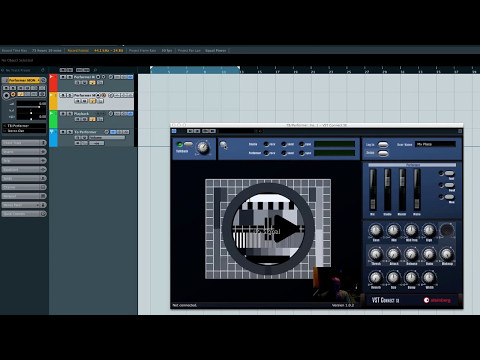Record-enable the red Performer track
480x360 pixels.
98,77
